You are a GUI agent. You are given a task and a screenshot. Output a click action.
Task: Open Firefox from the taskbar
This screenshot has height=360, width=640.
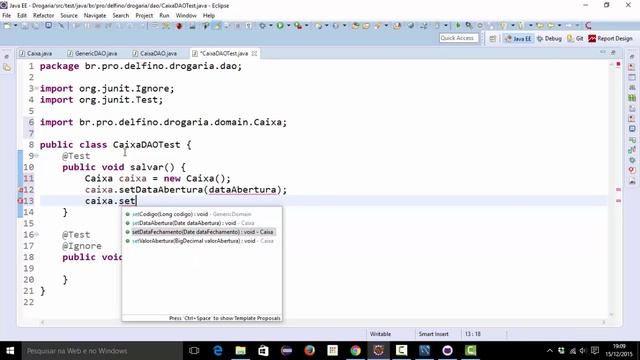pos(309,351)
